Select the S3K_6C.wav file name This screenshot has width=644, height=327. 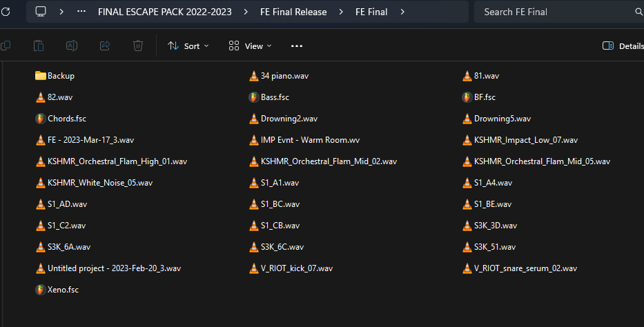pyautogui.click(x=282, y=246)
